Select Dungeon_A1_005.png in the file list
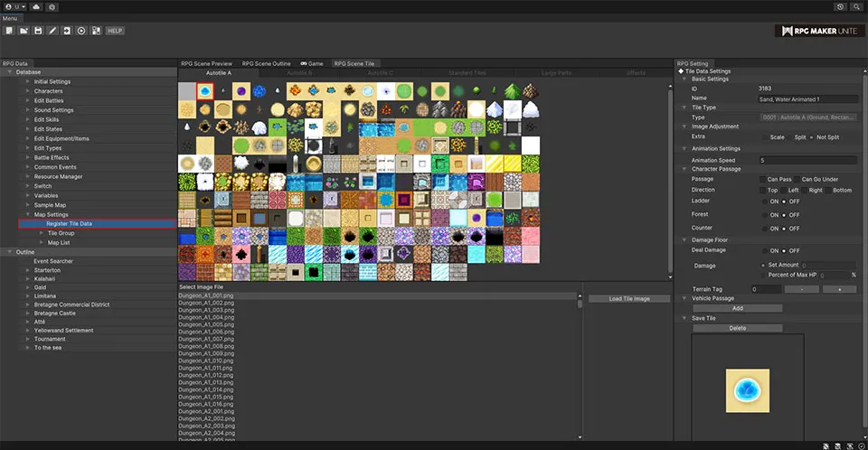Viewport: 868px width, 450px height. 206,323
